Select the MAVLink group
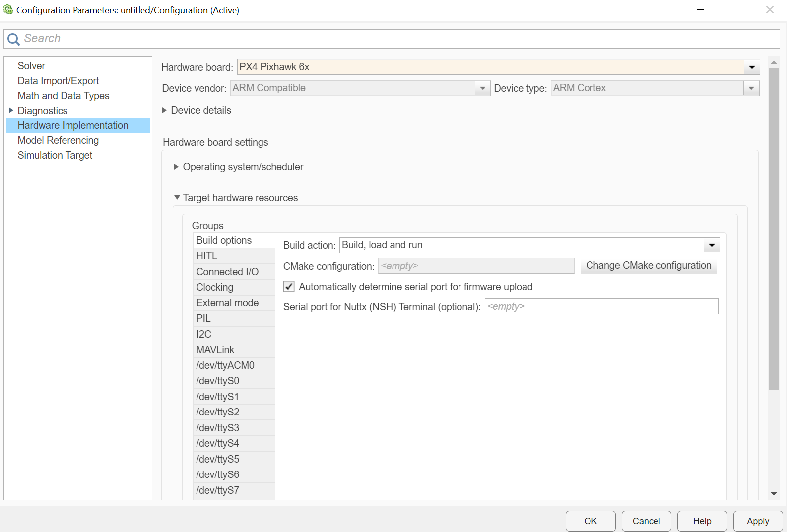Screen dimensions: 787x532 tap(234, 350)
